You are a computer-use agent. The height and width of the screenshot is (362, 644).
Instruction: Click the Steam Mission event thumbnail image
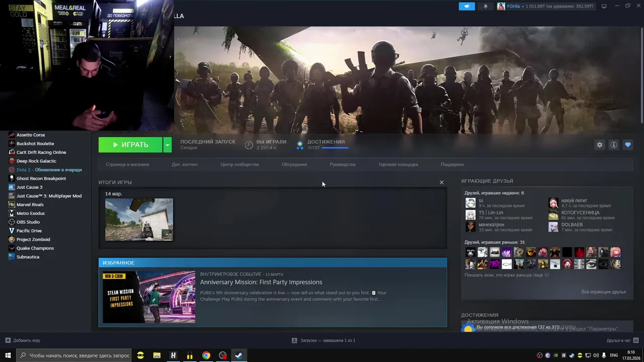149,297
